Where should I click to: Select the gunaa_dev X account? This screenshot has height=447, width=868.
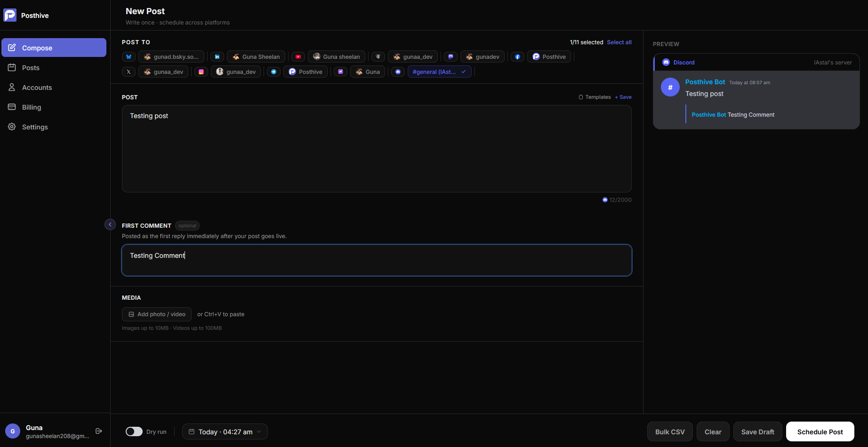(163, 72)
